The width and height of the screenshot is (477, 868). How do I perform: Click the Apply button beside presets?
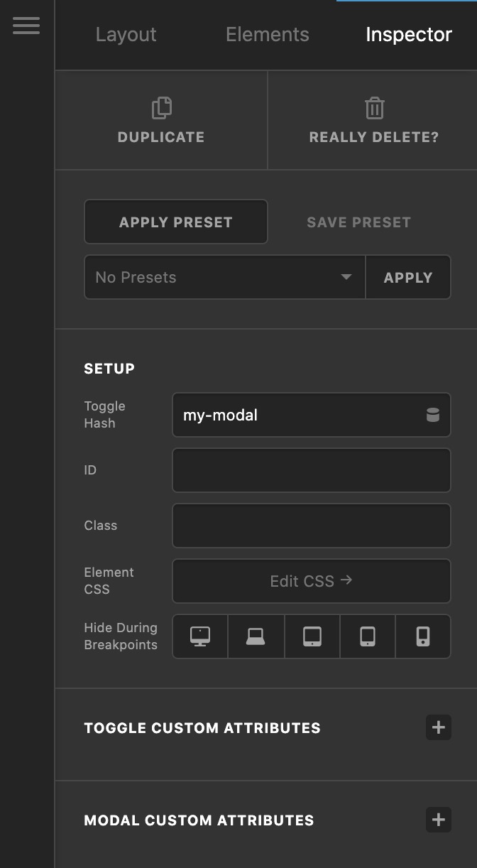coord(408,277)
